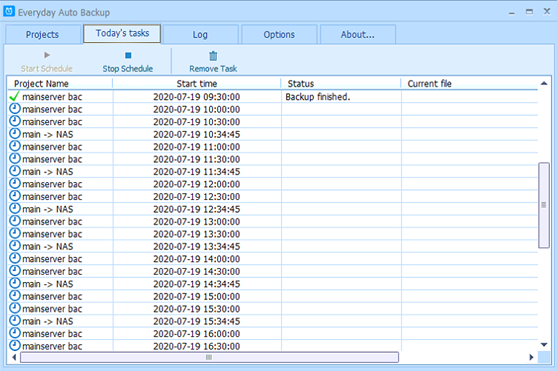
Task: Click clock icon of 16:30:00 task
Action: coord(15,345)
